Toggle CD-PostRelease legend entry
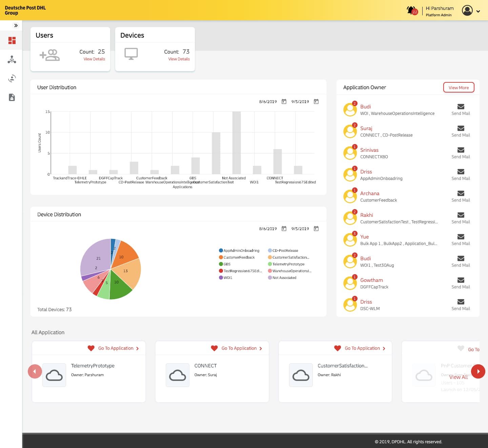The image size is (488, 448). coord(283,250)
